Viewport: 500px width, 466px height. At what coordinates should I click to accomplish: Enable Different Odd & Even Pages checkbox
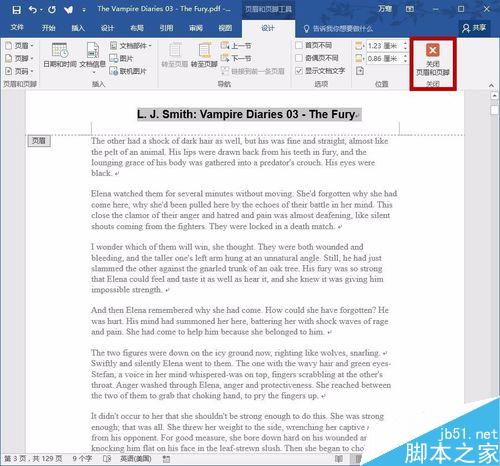299,58
